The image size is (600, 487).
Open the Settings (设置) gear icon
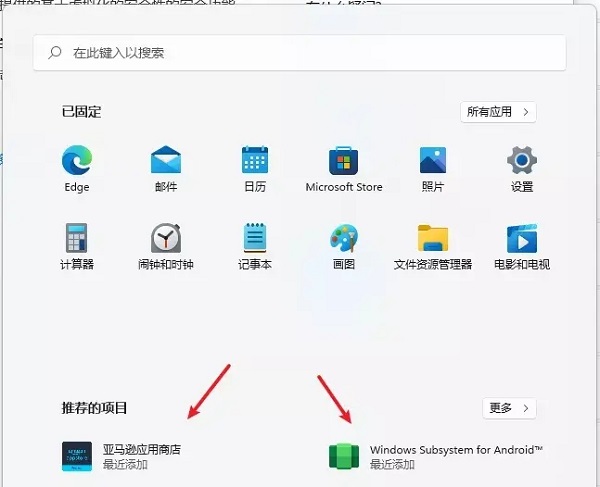pos(522,160)
